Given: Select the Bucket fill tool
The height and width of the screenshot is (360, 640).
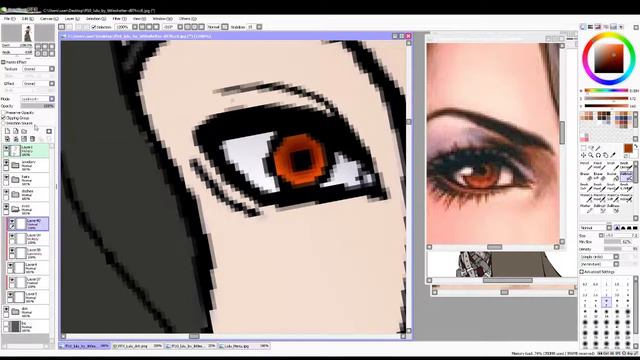Looking at the screenshot, I should tap(612, 176).
